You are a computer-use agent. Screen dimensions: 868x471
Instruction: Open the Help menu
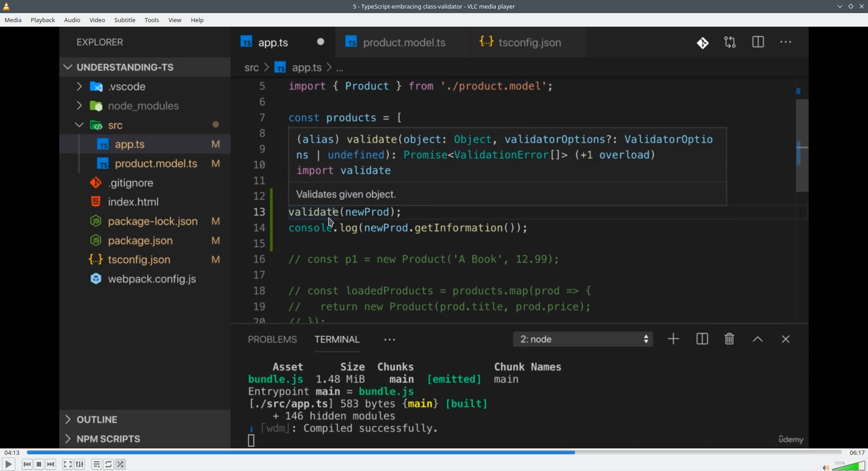(198, 20)
